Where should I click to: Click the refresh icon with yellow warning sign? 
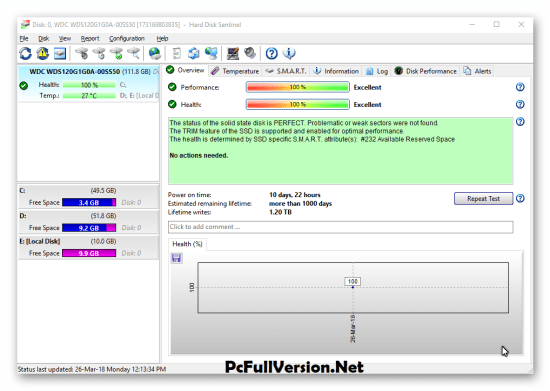(43, 53)
